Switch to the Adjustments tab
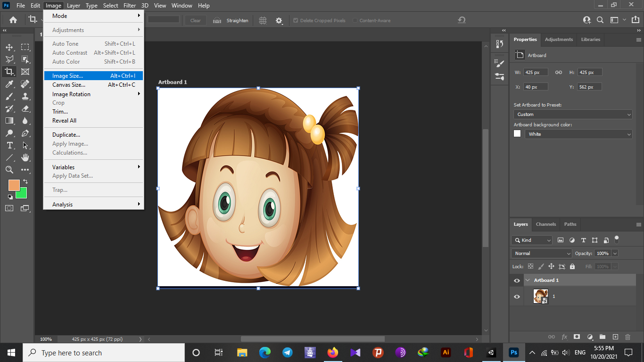This screenshot has height=362, width=644. click(x=559, y=40)
